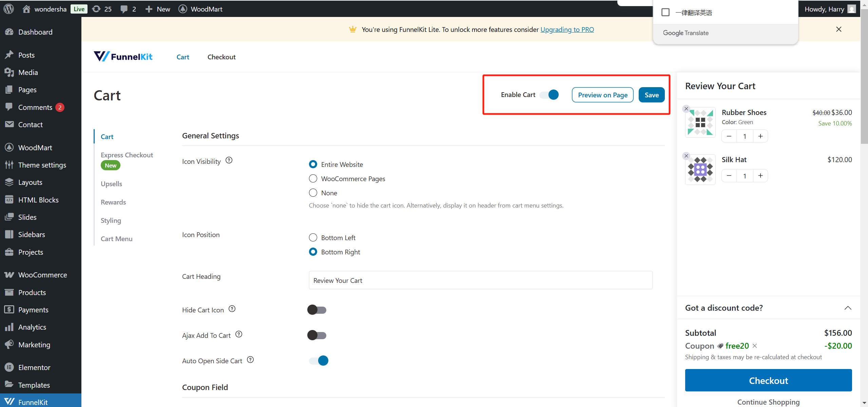Viewport: 868px width, 407px height.
Task: Click the WordPress logo icon in admin bar
Action: pyautogui.click(x=9, y=9)
